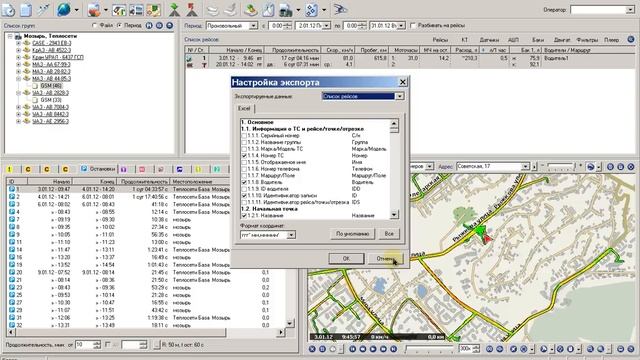Click the pink icon tab above the stops table

pyautogui.click(x=142, y=169)
